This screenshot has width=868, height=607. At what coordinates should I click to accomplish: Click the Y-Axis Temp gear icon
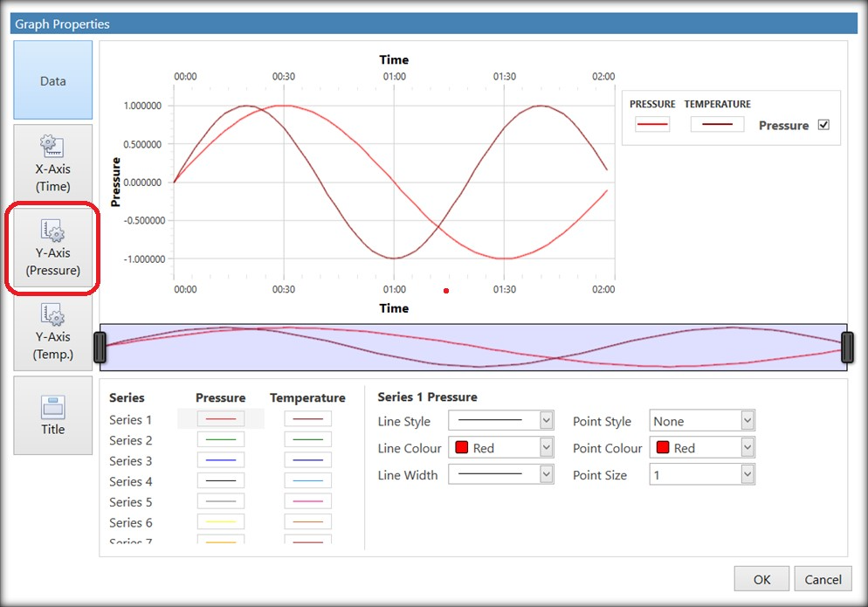[x=52, y=314]
